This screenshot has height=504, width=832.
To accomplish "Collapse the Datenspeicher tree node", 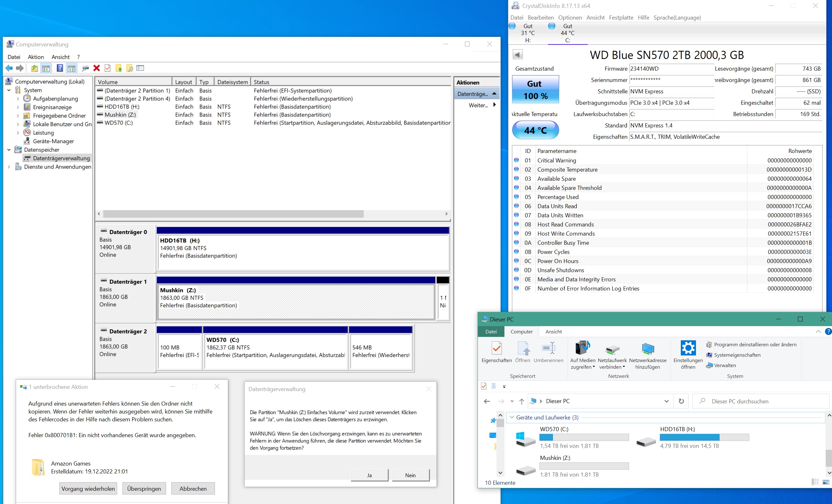I will tap(9, 150).
